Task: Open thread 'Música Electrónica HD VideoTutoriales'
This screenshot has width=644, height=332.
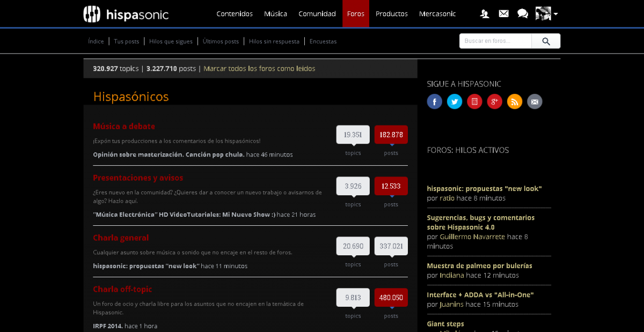Action: pos(184,215)
